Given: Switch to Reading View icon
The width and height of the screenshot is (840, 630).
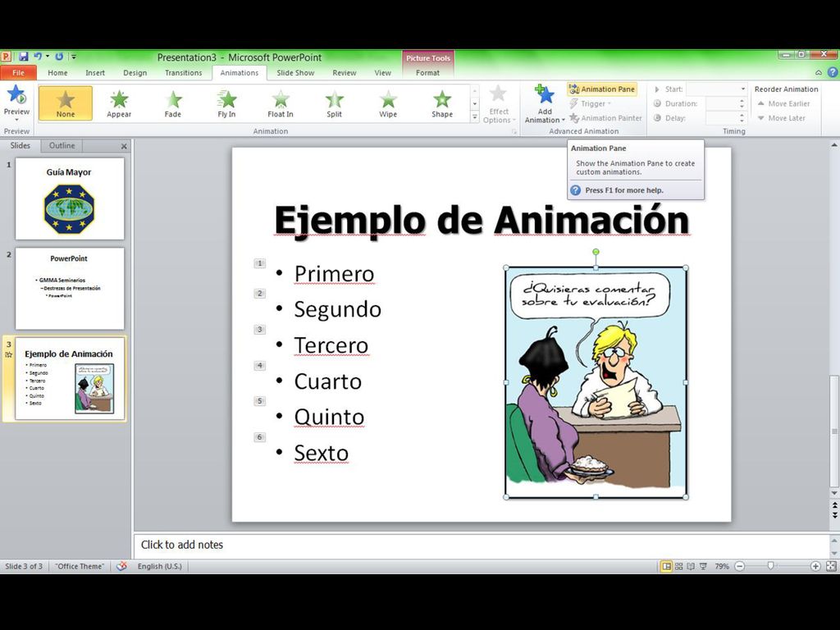Looking at the screenshot, I should click(691, 566).
